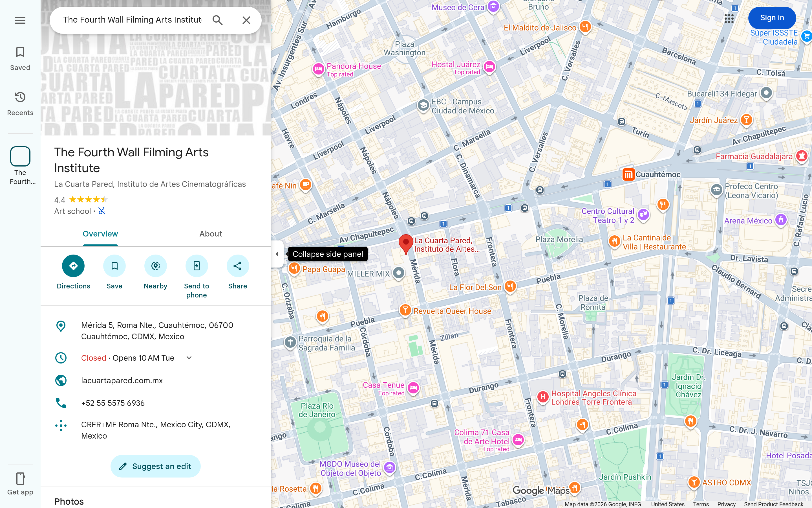Image resolution: width=812 pixels, height=508 pixels.
Task: Select the Overview tab
Action: click(100, 234)
